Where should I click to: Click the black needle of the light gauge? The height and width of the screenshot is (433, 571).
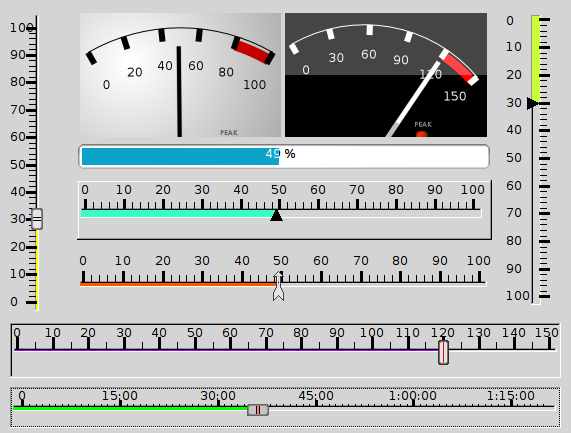click(179, 91)
